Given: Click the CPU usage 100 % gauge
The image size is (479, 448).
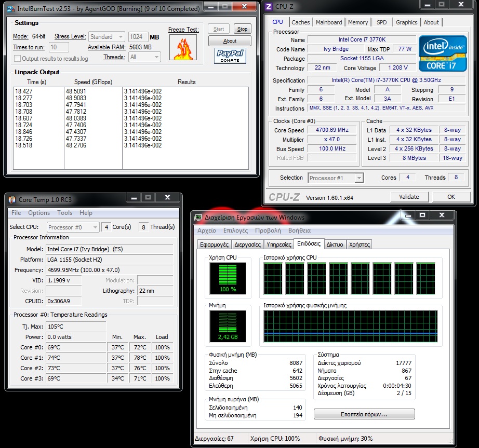Looking at the screenshot, I should 228,278.
